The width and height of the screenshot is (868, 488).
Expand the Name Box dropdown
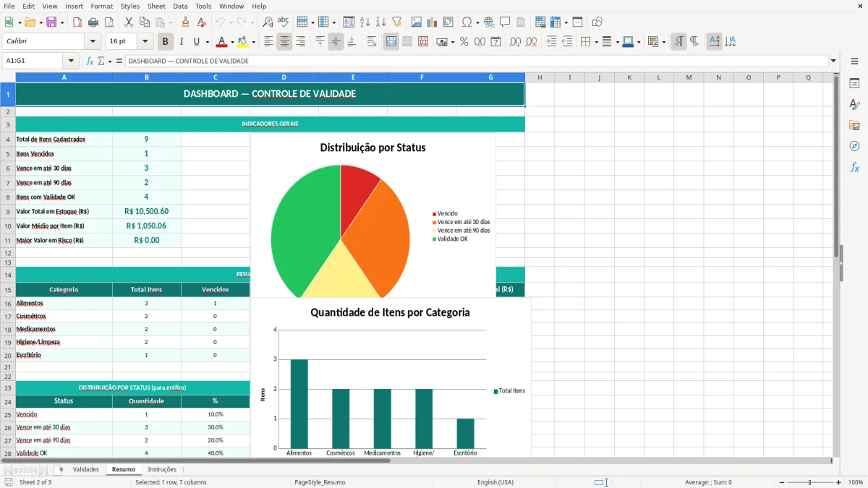(x=71, y=61)
